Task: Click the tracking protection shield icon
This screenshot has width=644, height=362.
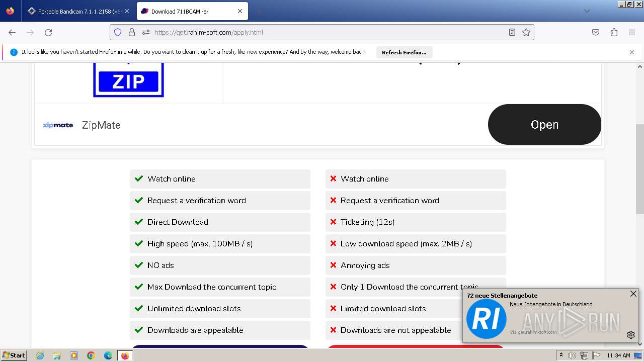Action: click(118, 32)
